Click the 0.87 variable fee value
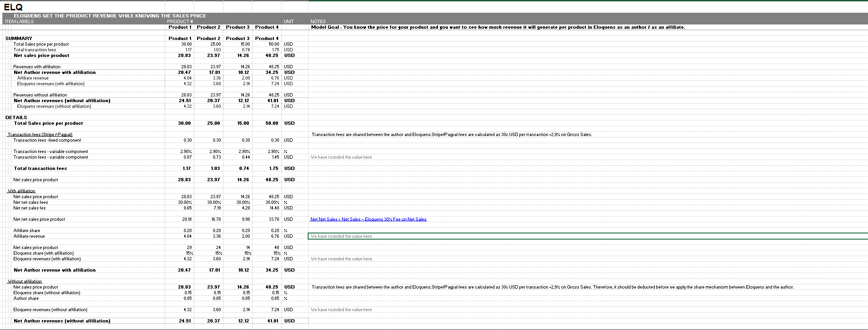This screenshot has width=868, height=330. pos(187,157)
